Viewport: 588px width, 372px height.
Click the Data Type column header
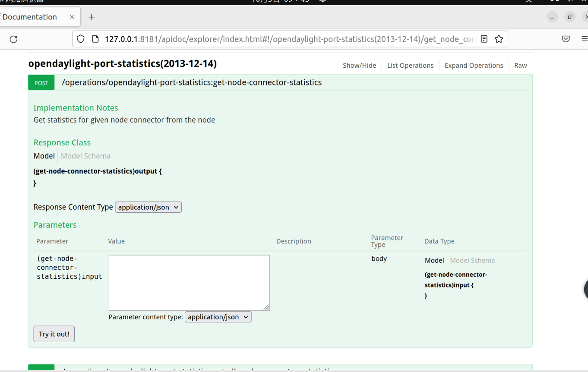coord(439,241)
